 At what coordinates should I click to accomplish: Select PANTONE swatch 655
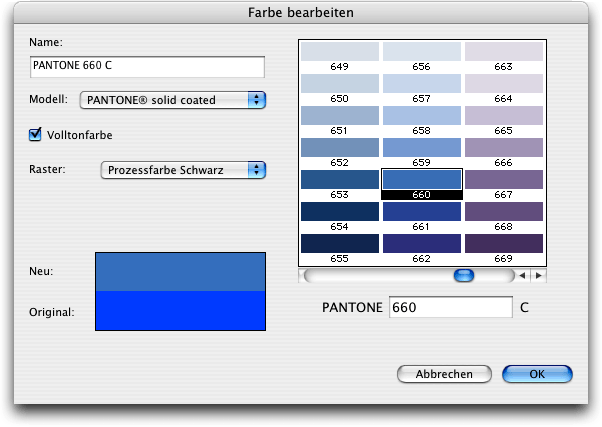tap(340, 243)
